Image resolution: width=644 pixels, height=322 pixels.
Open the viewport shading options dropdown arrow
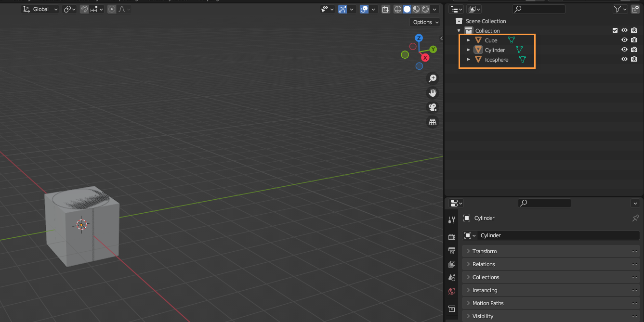click(x=435, y=9)
